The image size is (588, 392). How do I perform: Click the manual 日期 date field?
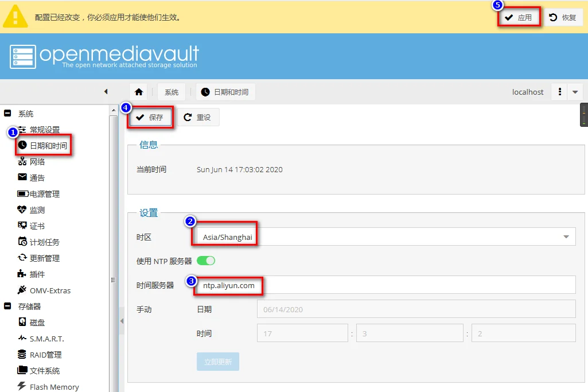pos(416,309)
